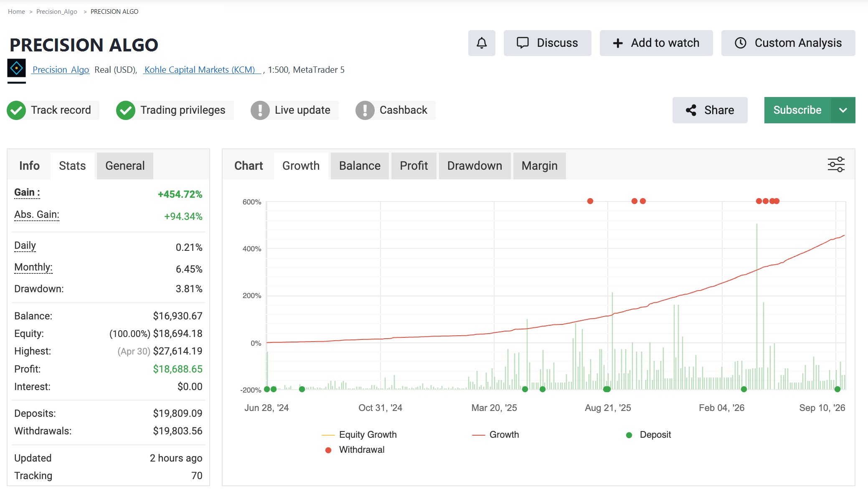Click the Gain label in the info panel
The width and height of the screenshot is (868, 495).
tap(27, 192)
